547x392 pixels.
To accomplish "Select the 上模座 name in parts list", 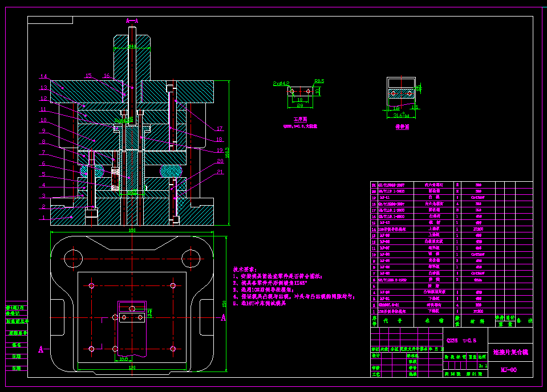I will point(434,229).
